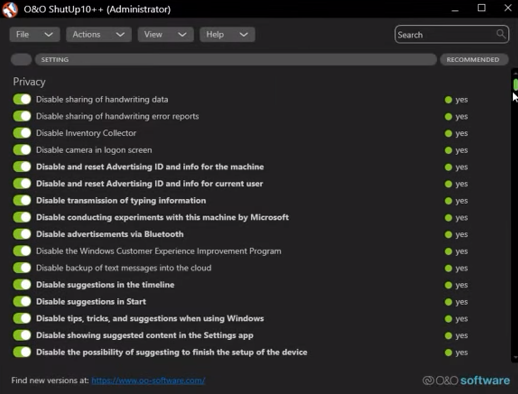518x394 pixels.
Task: Select text 'Disable transmission of typing information'
Action: [x=121, y=200]
